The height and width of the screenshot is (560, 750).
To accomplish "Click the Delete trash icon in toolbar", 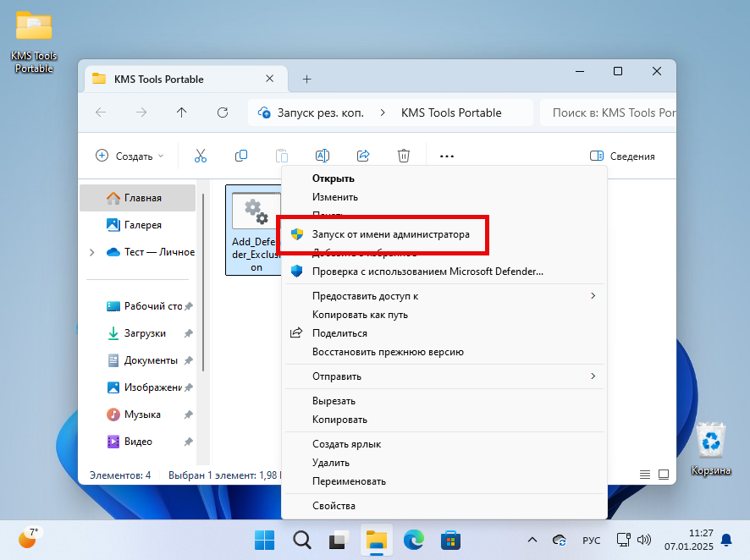I will [404, 156].
